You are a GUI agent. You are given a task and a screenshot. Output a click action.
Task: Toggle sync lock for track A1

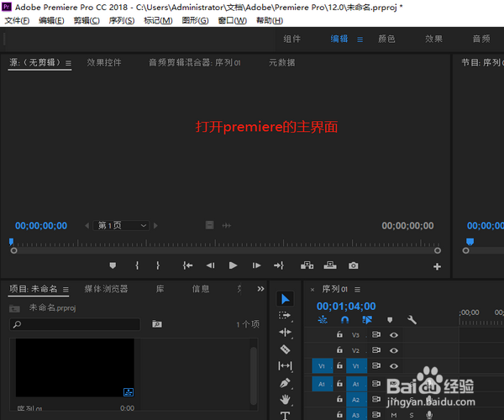tap(376, 383)
